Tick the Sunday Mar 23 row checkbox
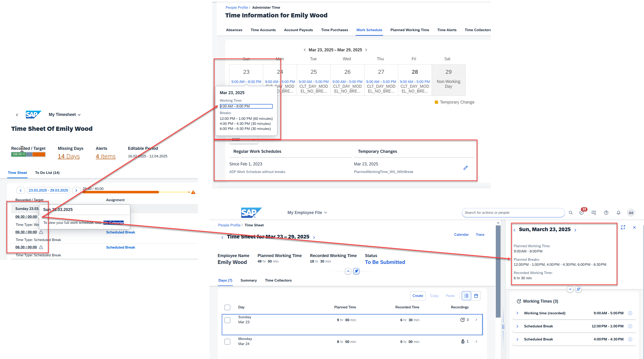 pyautogui.click(x=227, y=320)
